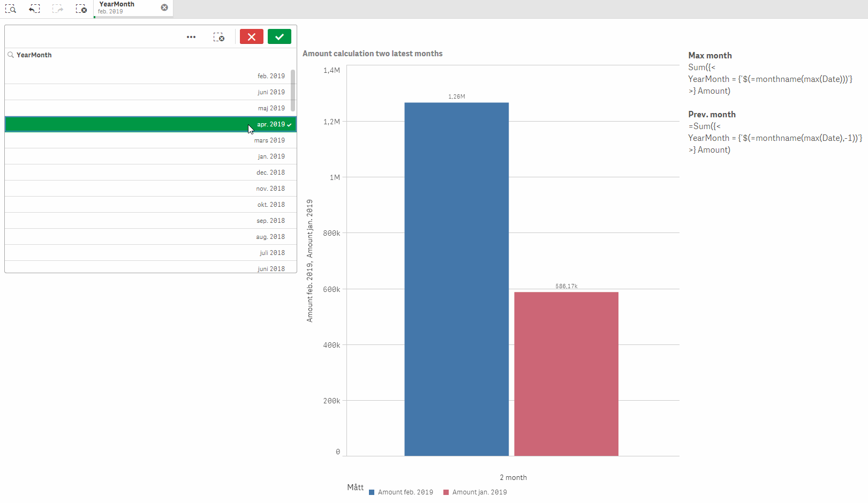Click the red jan. 2019 bar

[x=567, y=374]
